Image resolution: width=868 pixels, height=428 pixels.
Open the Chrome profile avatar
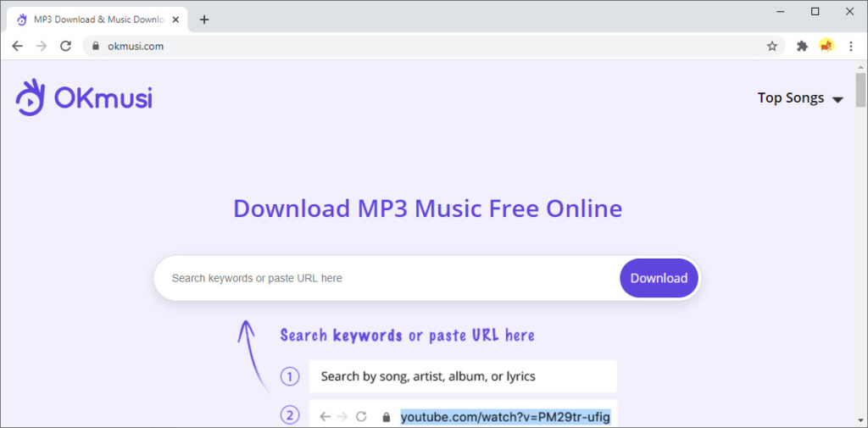pos(826,47)
